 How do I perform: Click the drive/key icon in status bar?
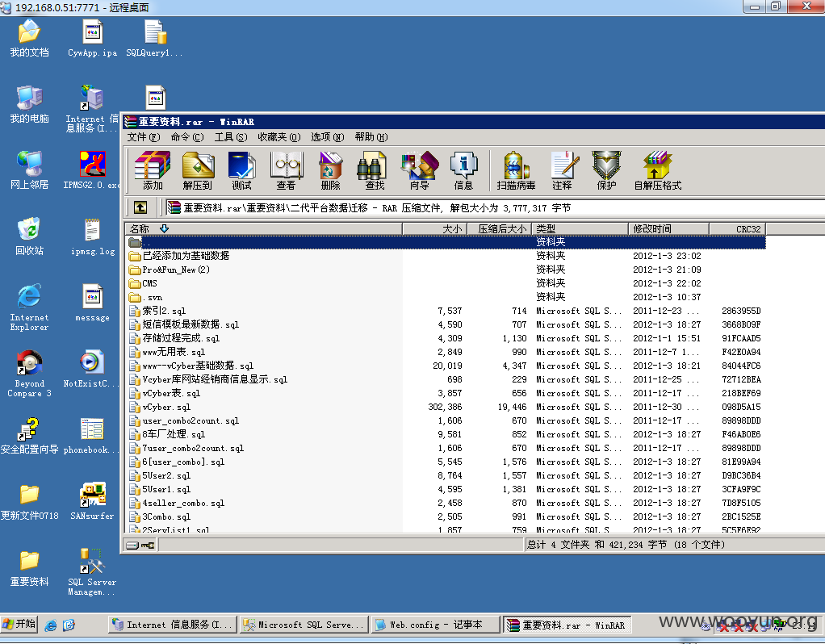tap(140, 545)
